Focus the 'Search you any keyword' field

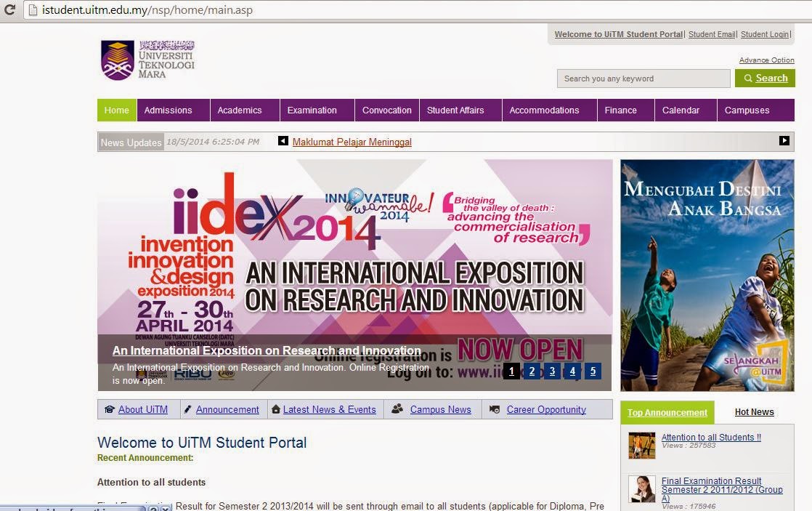click(643, 79)
